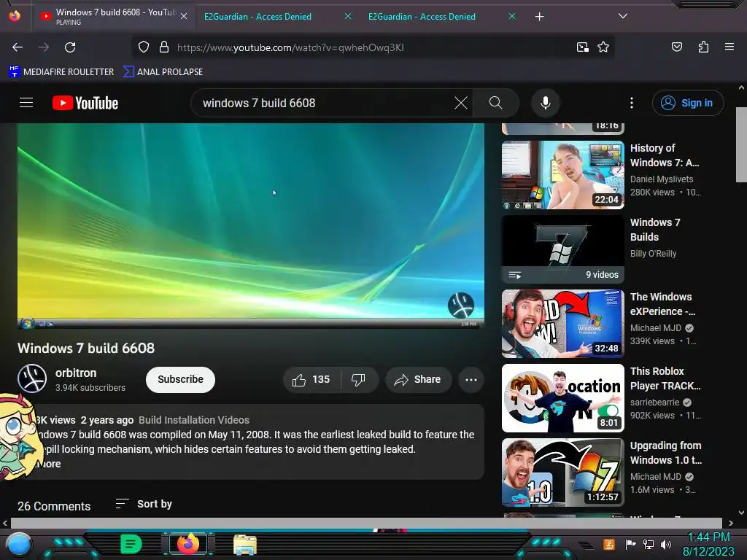Open orbitron channel name link

pyautogui.click(x=76, y=373)
